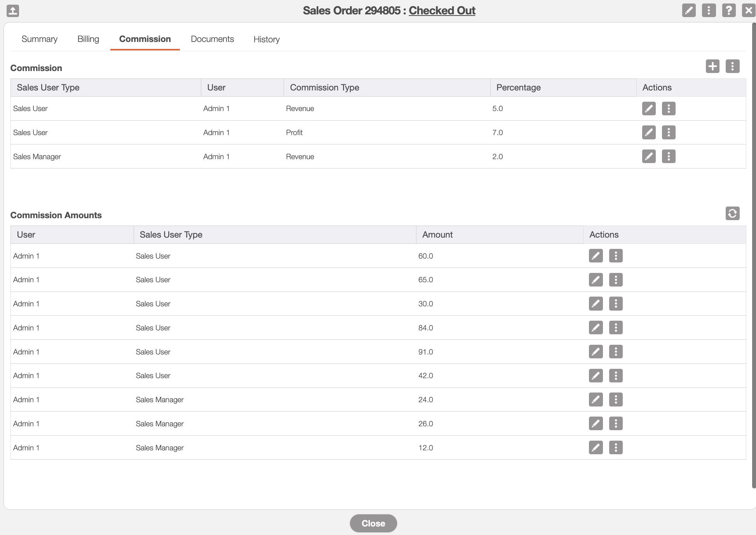Open the more actions menu for the 26.0 amount row

(x=615, y=424)
